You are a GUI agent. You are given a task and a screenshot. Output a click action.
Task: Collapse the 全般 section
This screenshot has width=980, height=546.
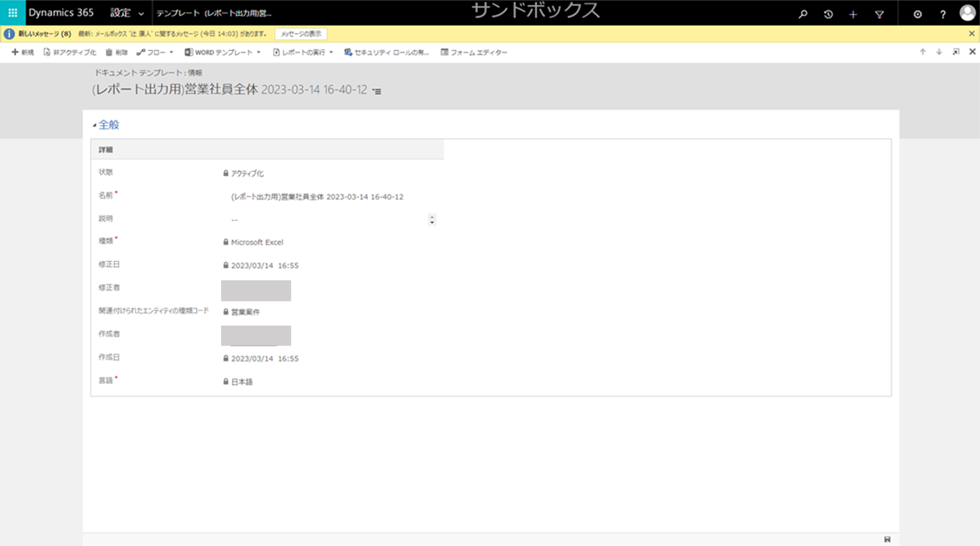click(94, 125)
